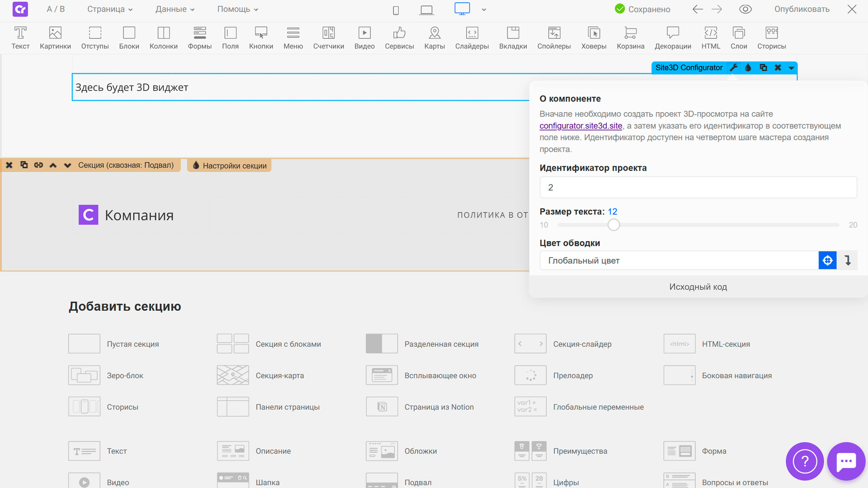
Task: Choose the Отступы spacing tool
Action: [95, 38]
